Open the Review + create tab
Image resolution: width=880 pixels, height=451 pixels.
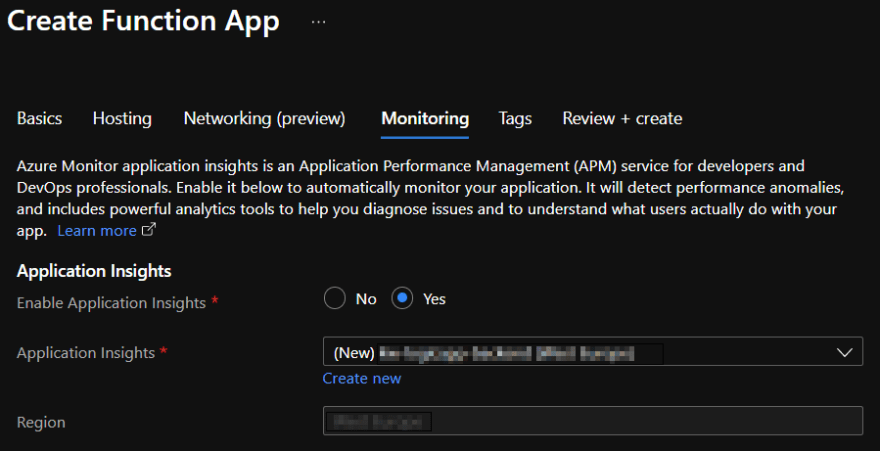point(622,118)
